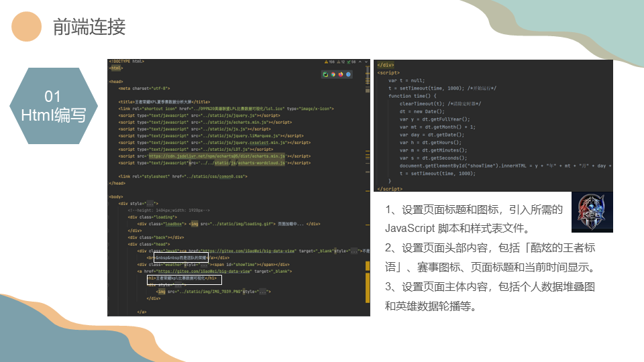The width and height of the screenshot is (644, 362).
Task: Open page in Firefox browser icon
Action: pyautogui.click(x=341, y=74)
